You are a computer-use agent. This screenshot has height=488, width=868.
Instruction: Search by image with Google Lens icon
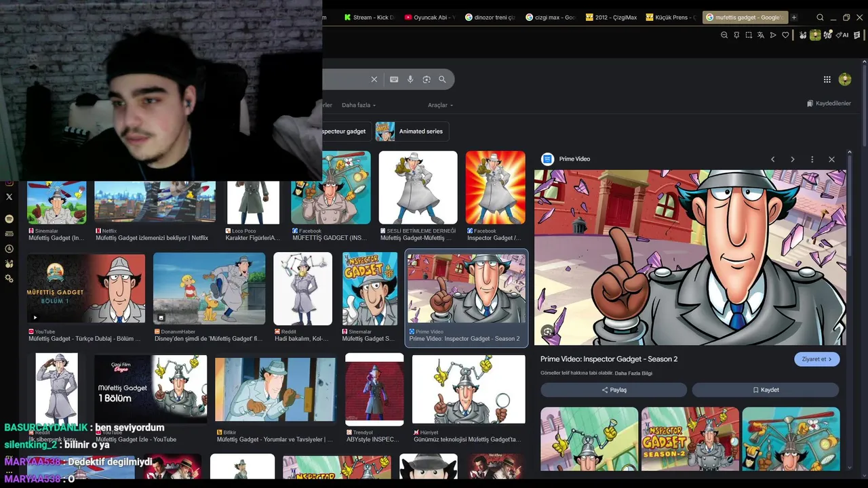pyautogui.click(x=427, y=79)
